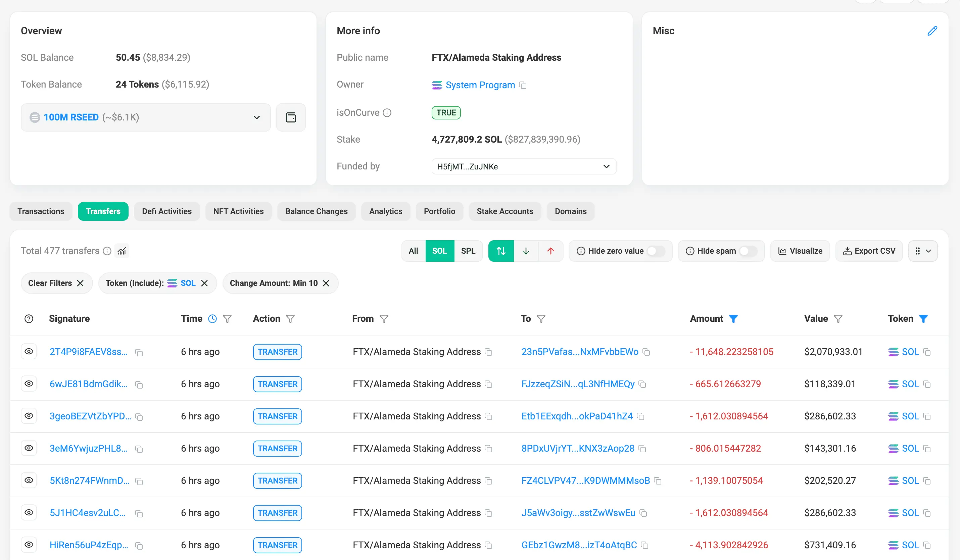Click the isOnCurve info icon
The width and height of the screenshot is (960, 560).
387,113
